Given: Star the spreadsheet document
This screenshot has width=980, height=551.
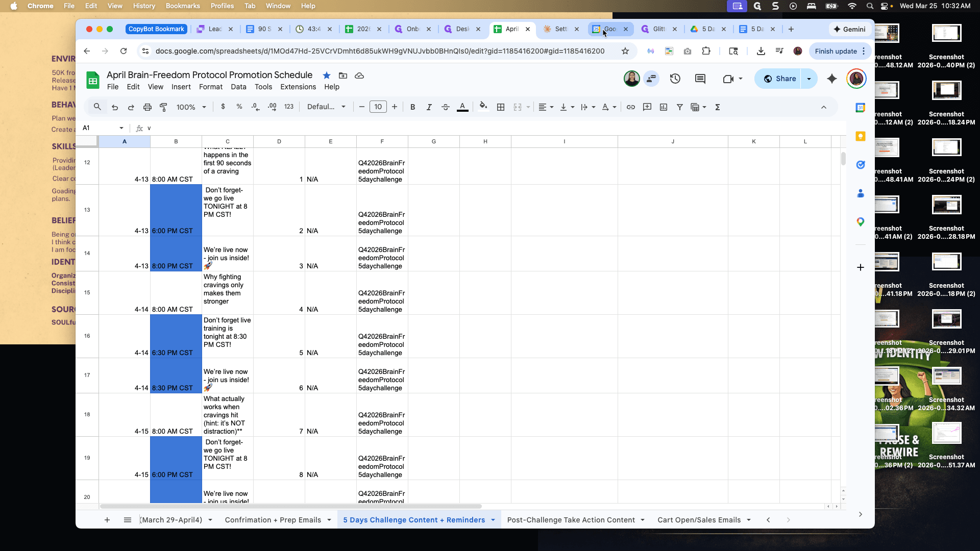Looking at the screenshot, I should 327,76.
